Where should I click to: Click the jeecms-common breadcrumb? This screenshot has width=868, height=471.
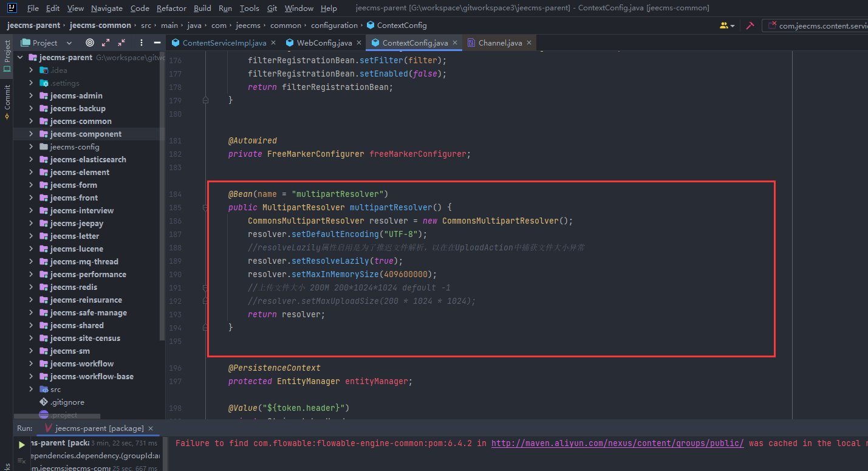[x=100, y=26]
